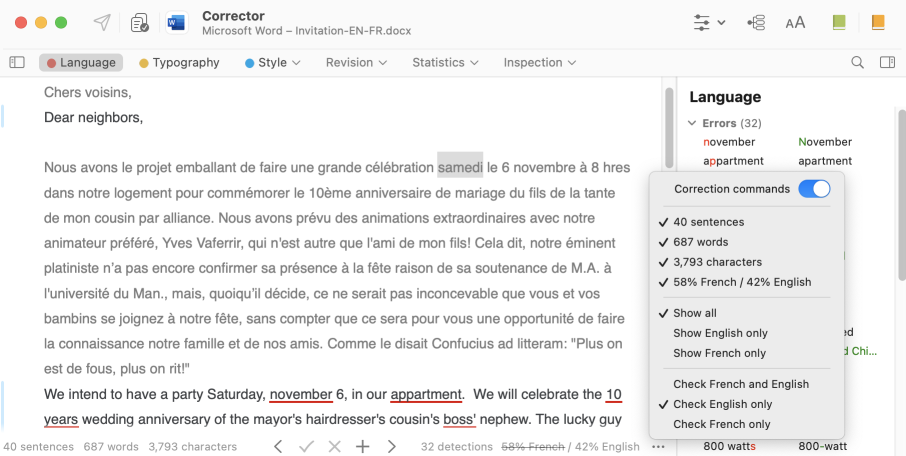
Task: Open the Revision dropdown
Action: coord(356,62)
